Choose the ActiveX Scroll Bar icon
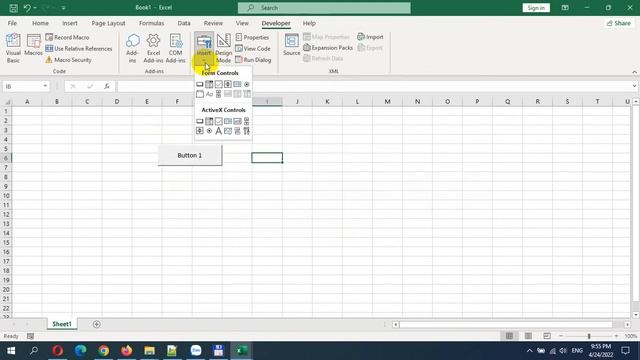The width and height of the screenshot is (640, 360). point(247,121)
